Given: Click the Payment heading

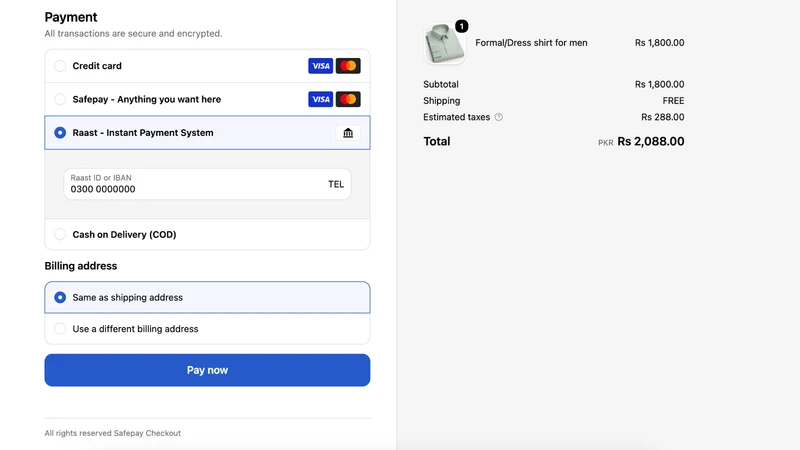Looking at the screenshot, I should click(x=71, y=17).
